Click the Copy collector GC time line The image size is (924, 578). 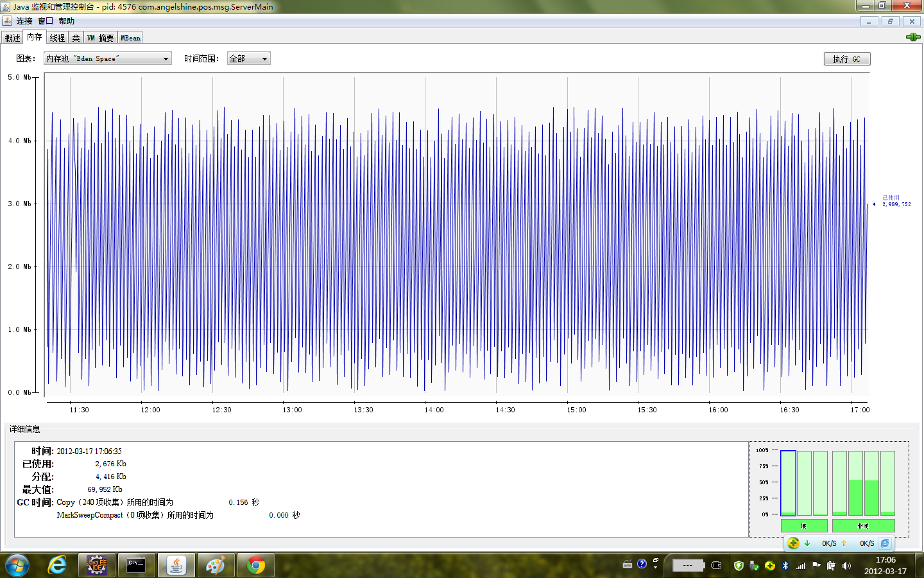pos(158,502)
